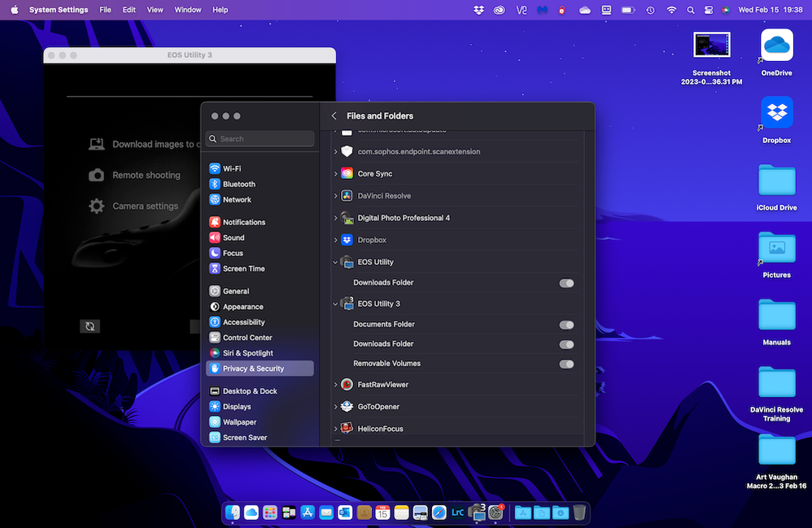The width and height of the screenshot is (812, 528).
Task: Open the OneDrive desktop shortcut
Action: [776, 46]
